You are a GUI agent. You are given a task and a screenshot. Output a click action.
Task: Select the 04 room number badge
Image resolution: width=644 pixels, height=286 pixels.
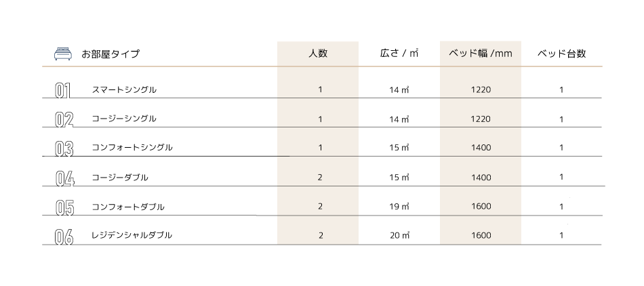[x=64, y=178]
